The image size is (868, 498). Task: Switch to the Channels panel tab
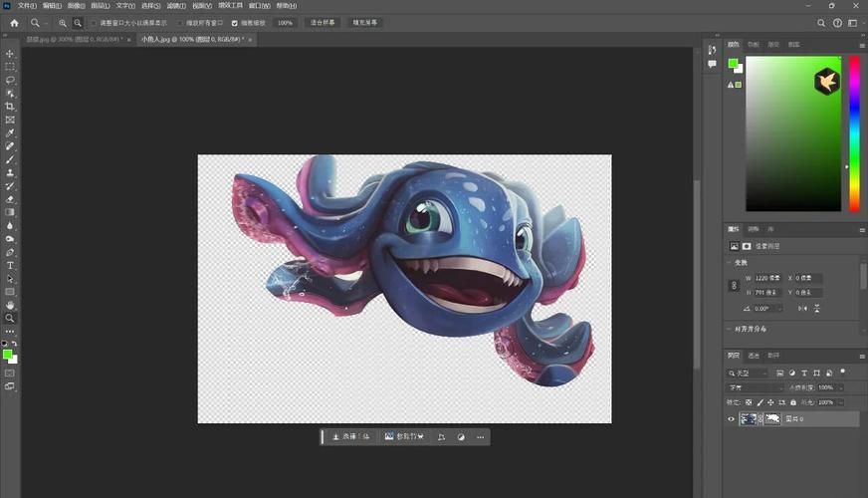754,356
